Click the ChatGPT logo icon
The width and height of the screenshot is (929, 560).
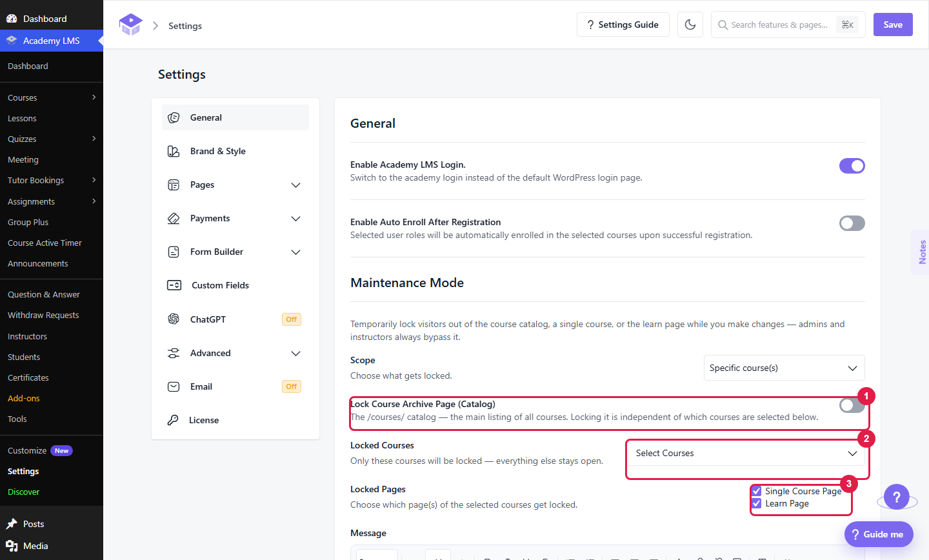[174, 319]
